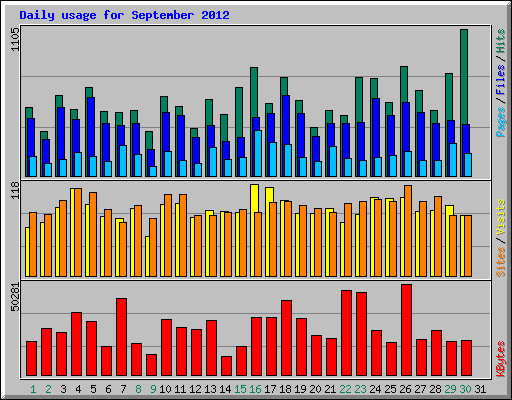Image resolution: width=512 pixels, height=400 pixels.
Task: Click day label '30' on the x-axis
Action: pos(465,389)
